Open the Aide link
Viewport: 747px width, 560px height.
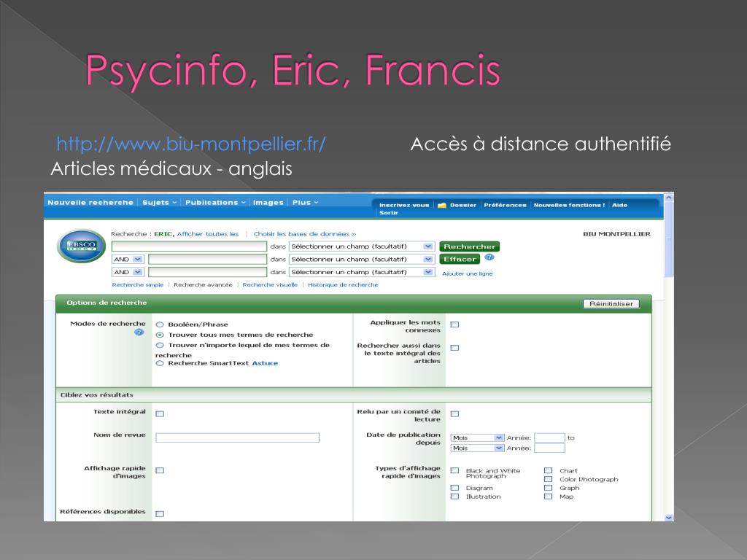(x=619, y=205)
